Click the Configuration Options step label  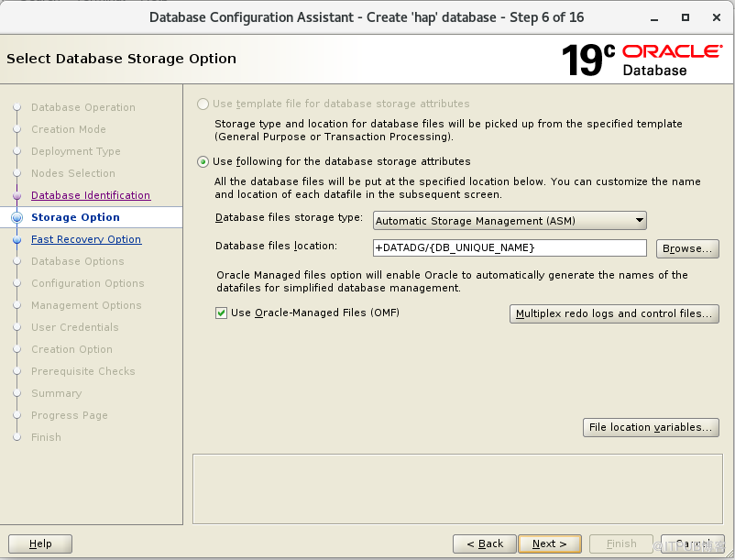click(88, 283)
